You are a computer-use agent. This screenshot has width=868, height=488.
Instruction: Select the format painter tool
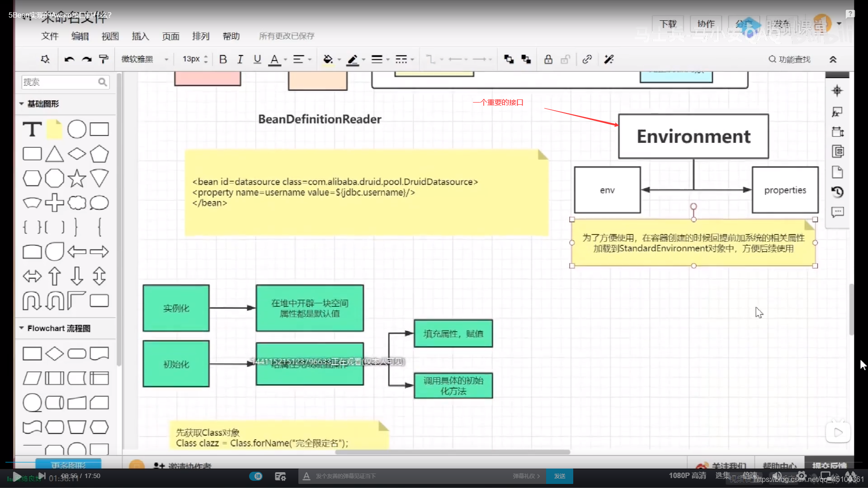(x=104, y=59)
